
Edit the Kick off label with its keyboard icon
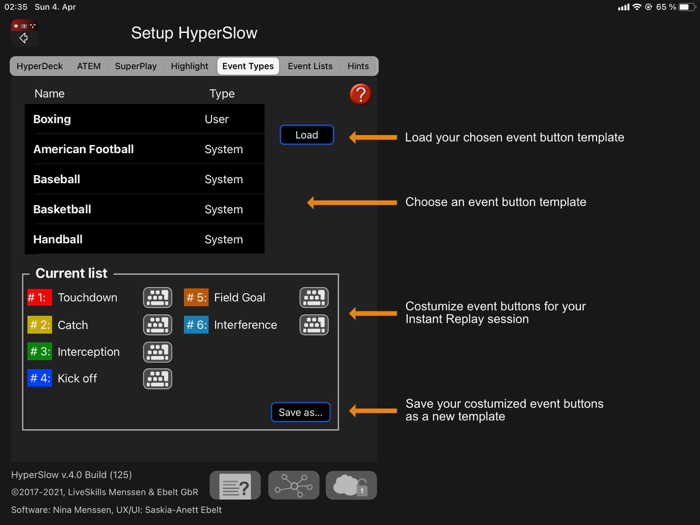(158, 379)
